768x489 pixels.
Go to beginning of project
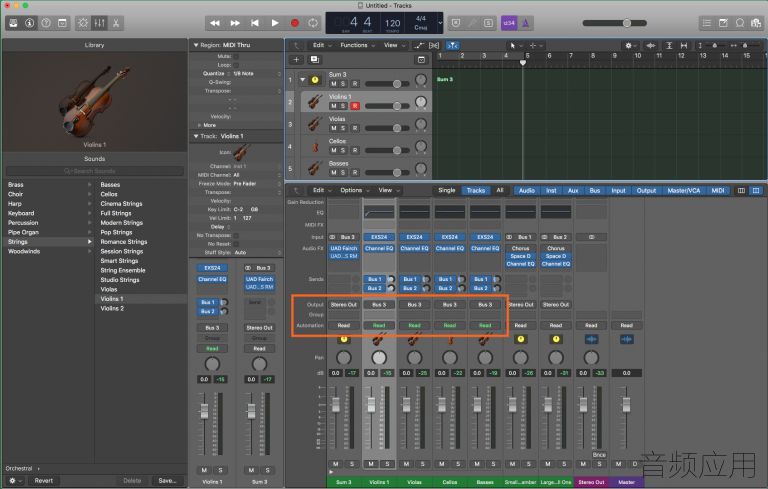[255, 23]
